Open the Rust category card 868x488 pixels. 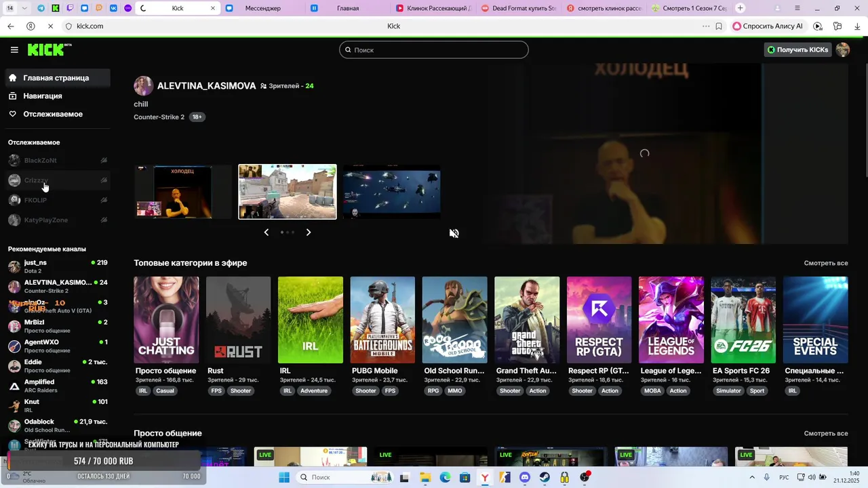pyautogui.click(x=238, y=320)
